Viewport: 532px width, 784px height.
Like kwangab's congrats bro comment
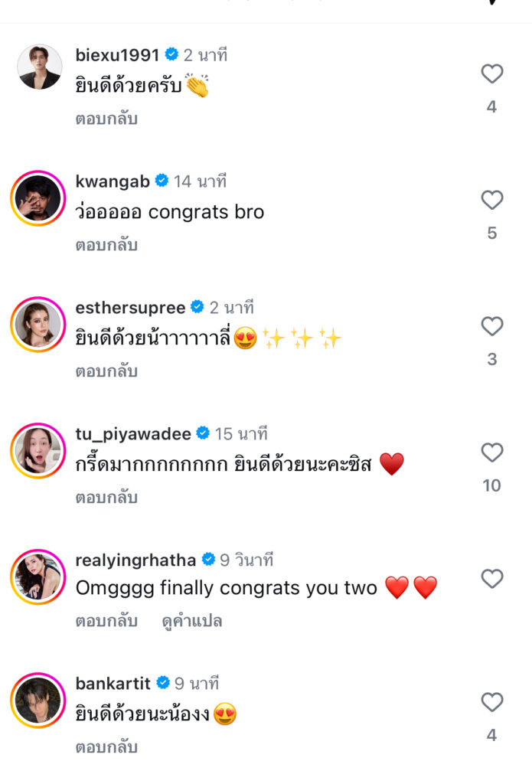[x=491, y=201]
